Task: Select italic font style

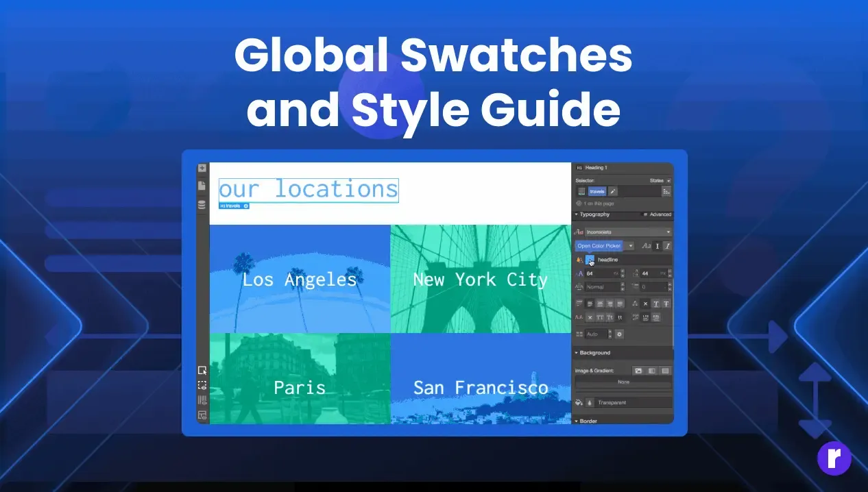Action: coord(668,246)
